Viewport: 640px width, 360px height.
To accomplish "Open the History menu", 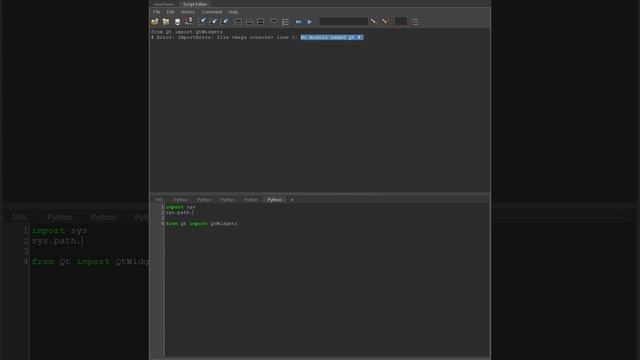I will pyautogui.click(x=188, y=12).
